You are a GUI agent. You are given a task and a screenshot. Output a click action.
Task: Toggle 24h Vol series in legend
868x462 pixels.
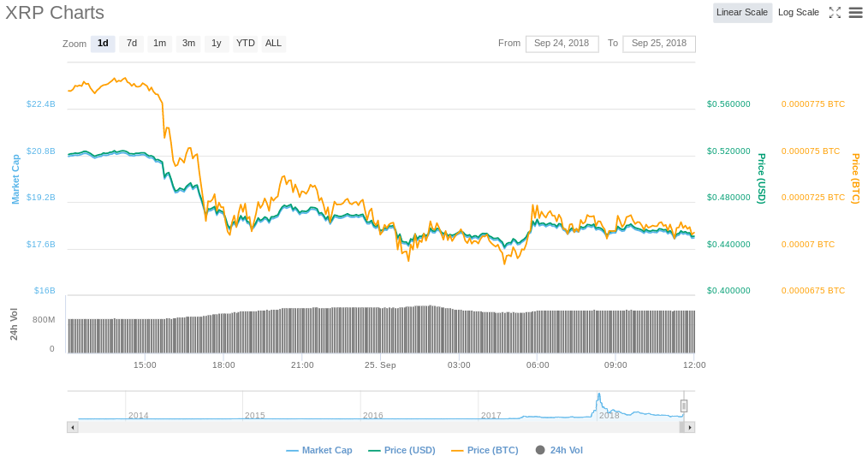pyautogui.click(x=560, y=450)
